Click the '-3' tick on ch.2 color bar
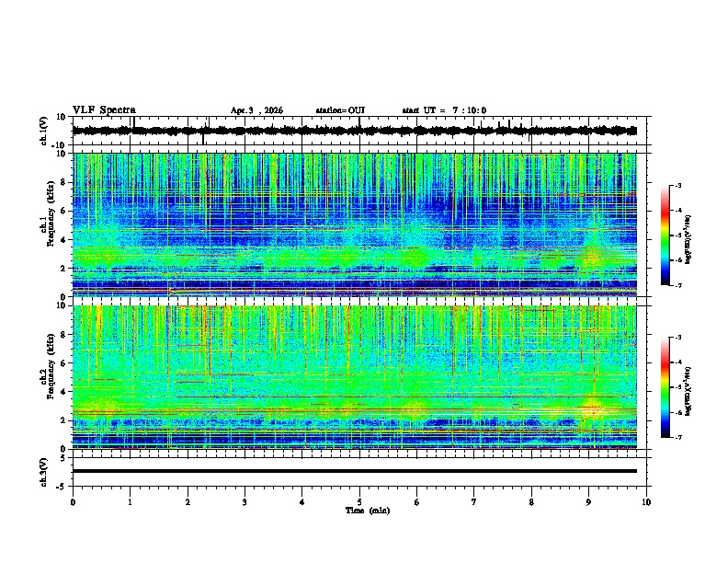The width and height of the screenshot is (728, 563). pyautogui.click(x=678, y=338)
